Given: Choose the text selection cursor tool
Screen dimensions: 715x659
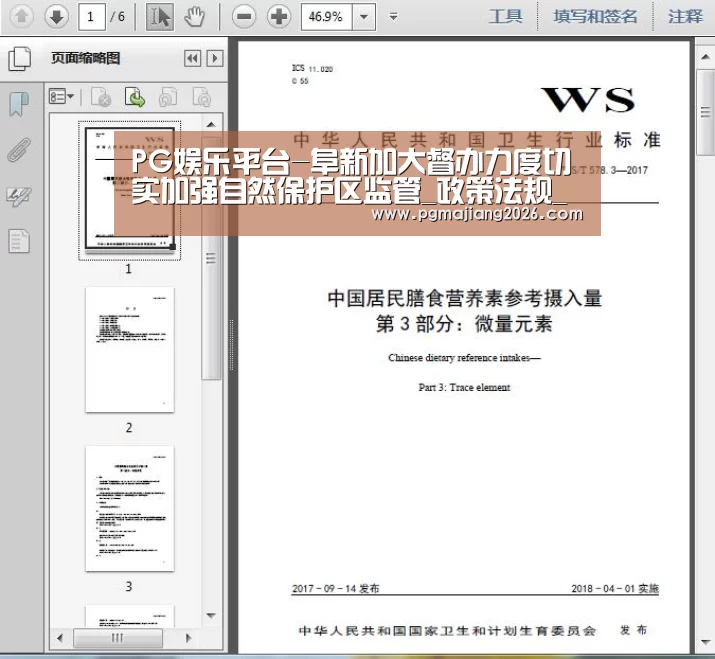Looking at the screenshot, I should point(160,17).
